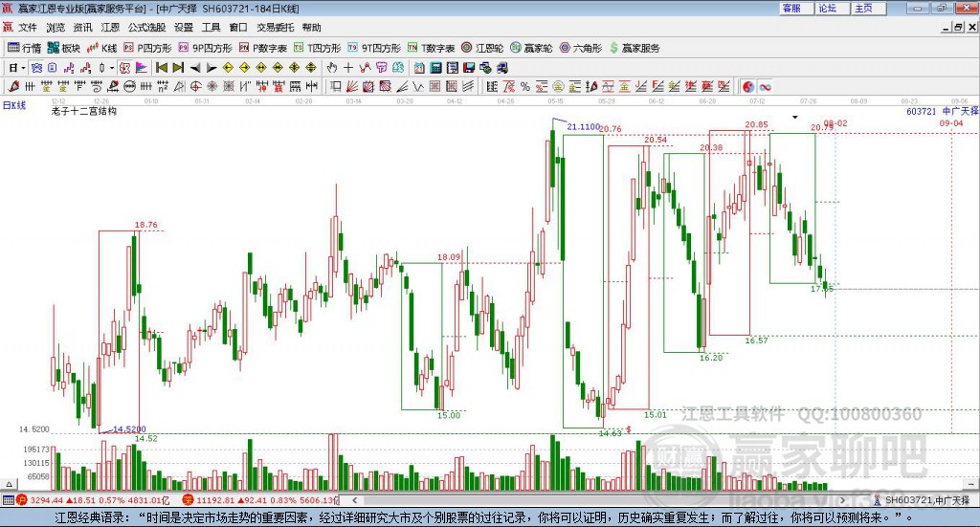Open the 9T四方形 tool

374,48
